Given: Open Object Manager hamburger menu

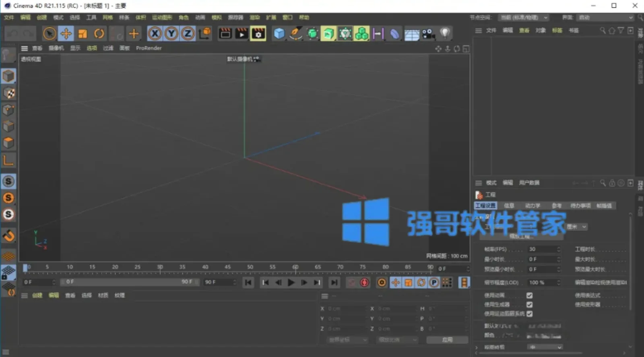Looking at the screenshot, I should tap(478, 31).
